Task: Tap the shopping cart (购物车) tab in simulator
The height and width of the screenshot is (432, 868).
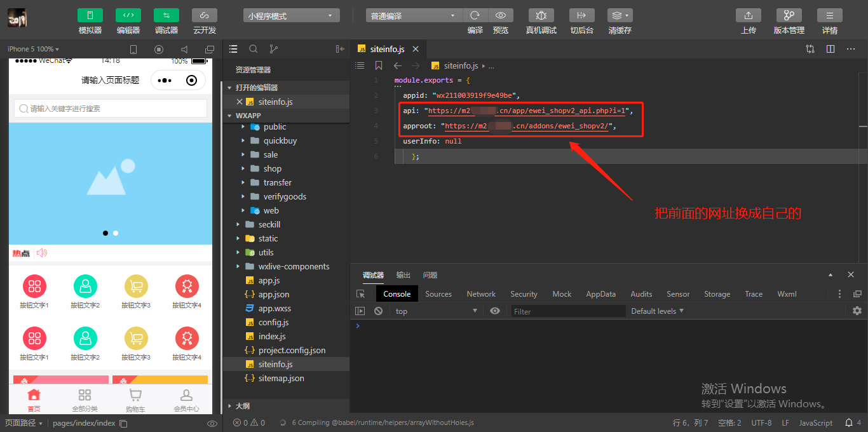Action: [135, 400]
